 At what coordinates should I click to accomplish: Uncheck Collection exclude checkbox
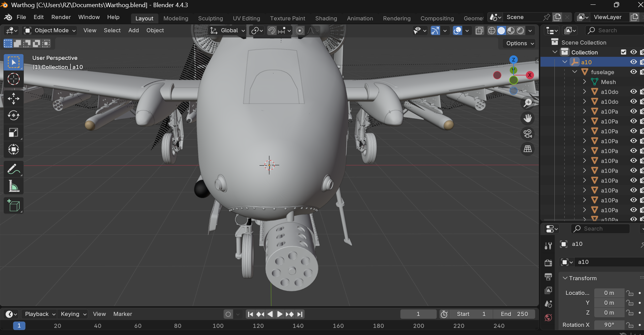coord(624,52)
